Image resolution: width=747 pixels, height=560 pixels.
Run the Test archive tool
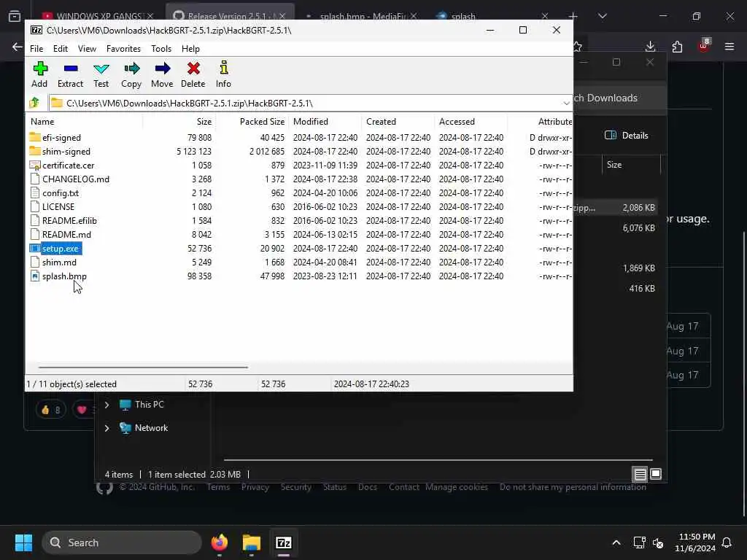(x=101, y=69)
